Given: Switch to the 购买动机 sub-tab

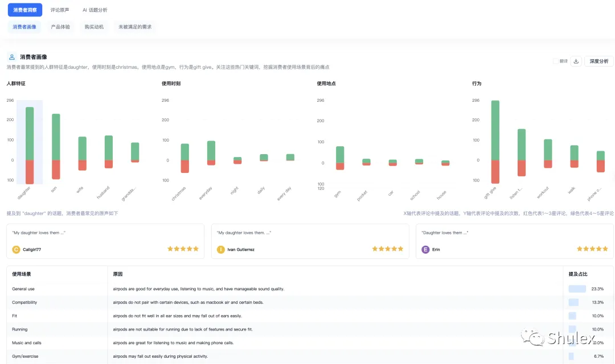Looking at the screenshot, I should 94,27.
